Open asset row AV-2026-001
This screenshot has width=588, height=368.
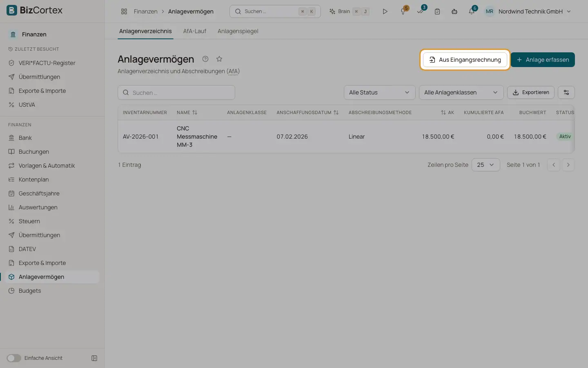(346, 137)
